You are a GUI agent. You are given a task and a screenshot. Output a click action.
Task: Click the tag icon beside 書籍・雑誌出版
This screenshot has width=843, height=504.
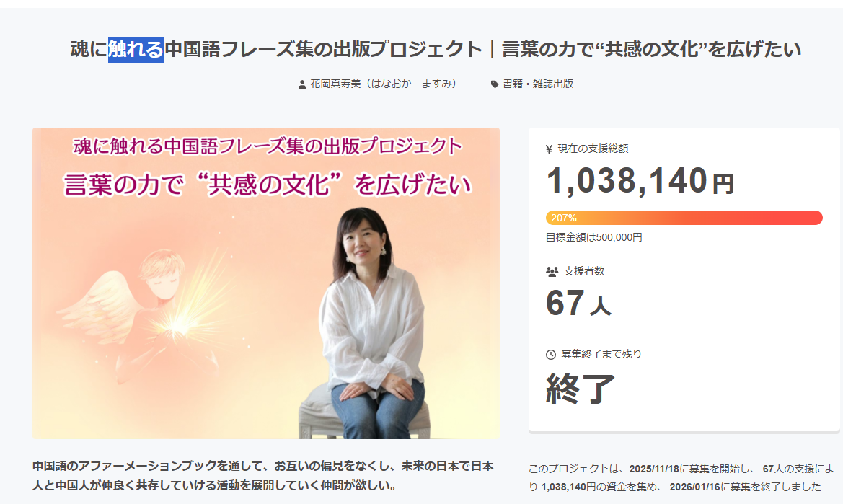(x=495, y=84)
